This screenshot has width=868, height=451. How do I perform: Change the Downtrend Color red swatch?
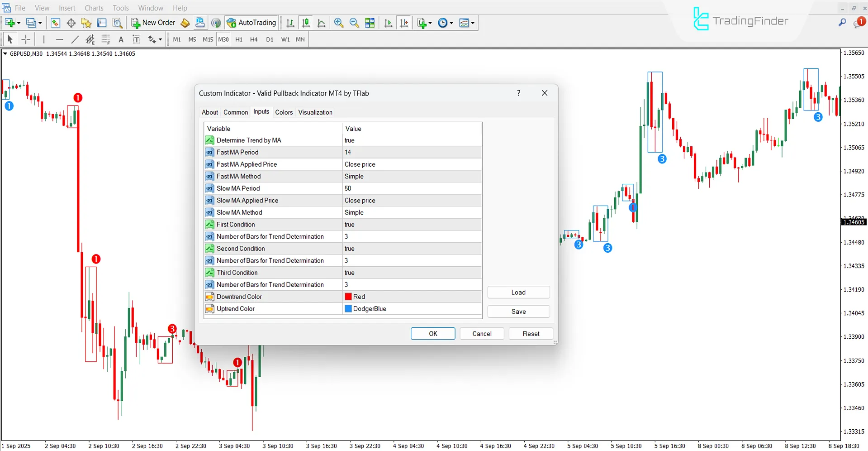point(348,296)
